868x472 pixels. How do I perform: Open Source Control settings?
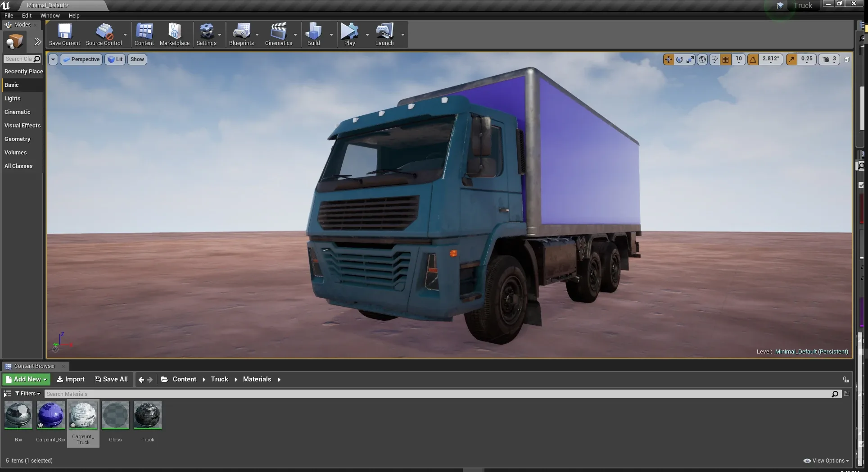(104, 34)
